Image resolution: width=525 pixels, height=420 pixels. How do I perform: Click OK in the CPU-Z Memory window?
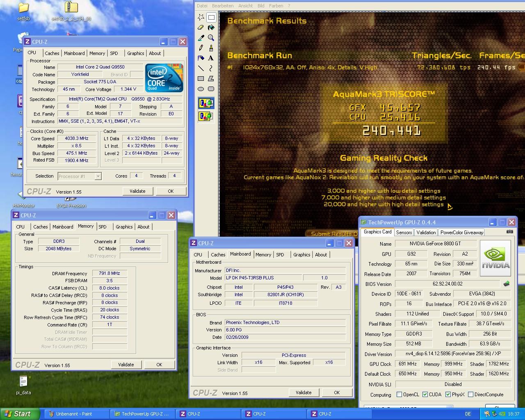[x=159, y=365]
